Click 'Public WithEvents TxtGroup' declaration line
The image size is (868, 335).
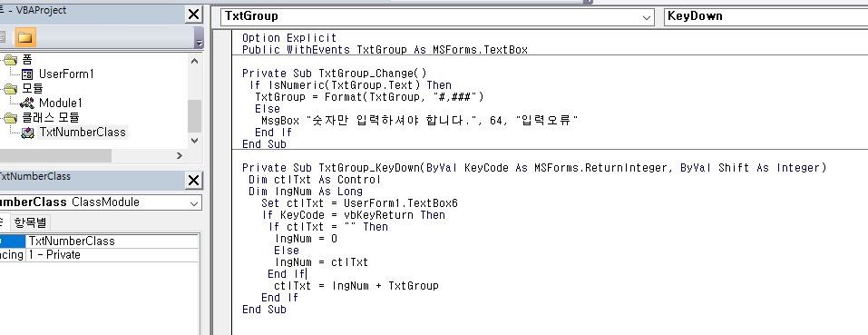pos(385,50)
